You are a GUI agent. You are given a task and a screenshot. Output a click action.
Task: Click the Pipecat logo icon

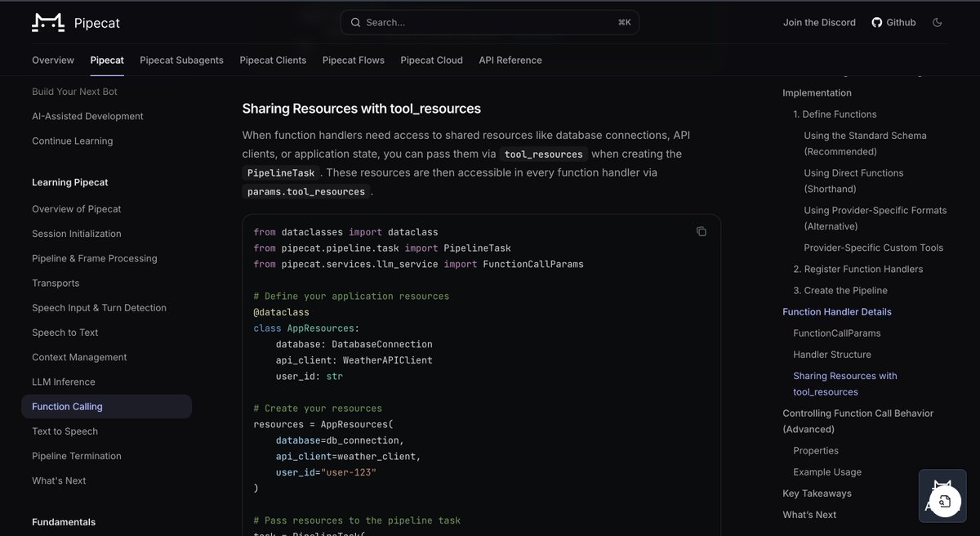pos(48,23)
